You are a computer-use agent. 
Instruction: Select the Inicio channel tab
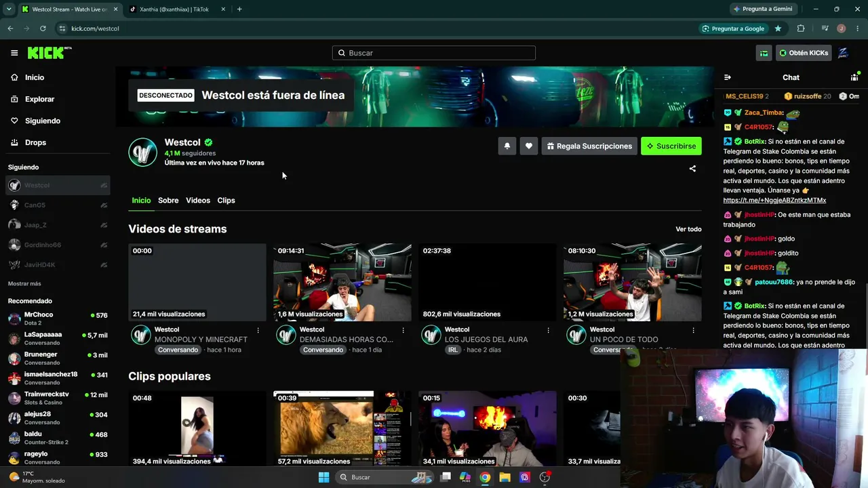pyautogui.click(x=141, y=201)
